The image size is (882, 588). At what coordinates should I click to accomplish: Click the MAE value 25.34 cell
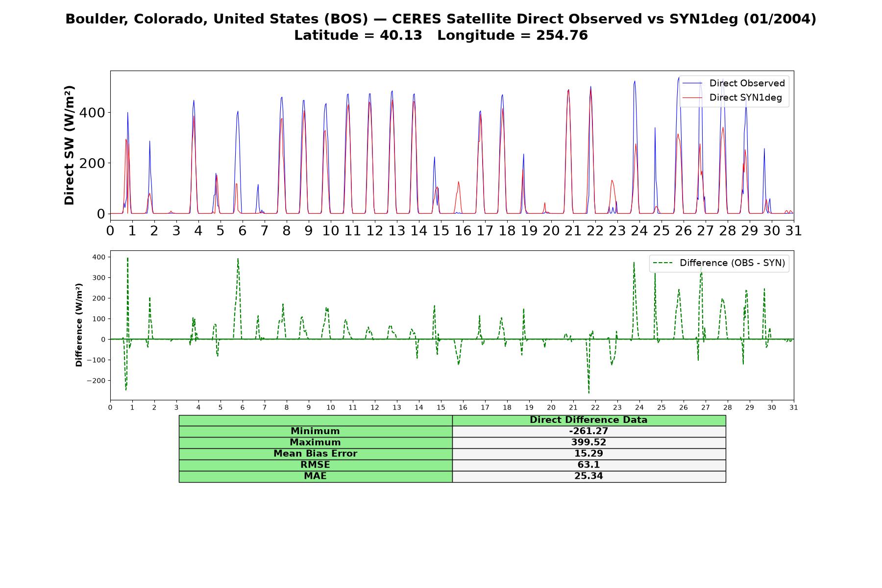[589, 476]
